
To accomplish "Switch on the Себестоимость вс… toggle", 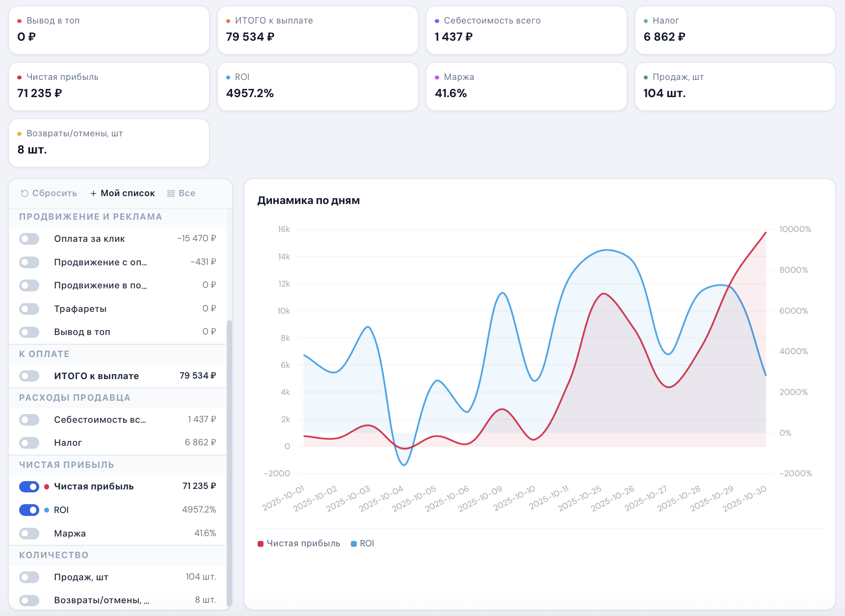I will [x=29, y=420].
